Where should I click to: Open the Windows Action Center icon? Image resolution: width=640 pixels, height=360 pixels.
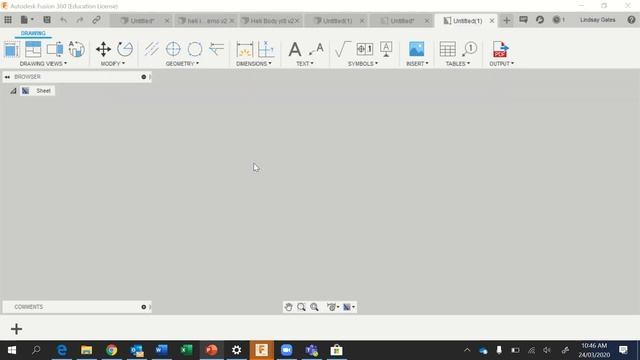click(623, 350)
